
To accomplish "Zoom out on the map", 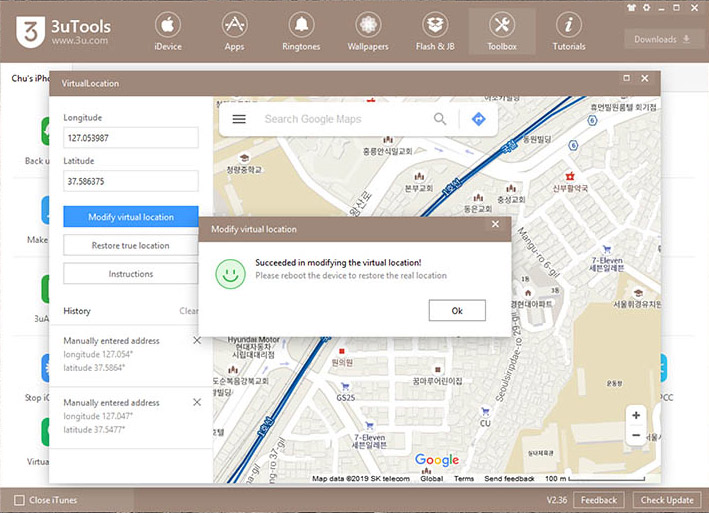I will click(x=636, y=435).
